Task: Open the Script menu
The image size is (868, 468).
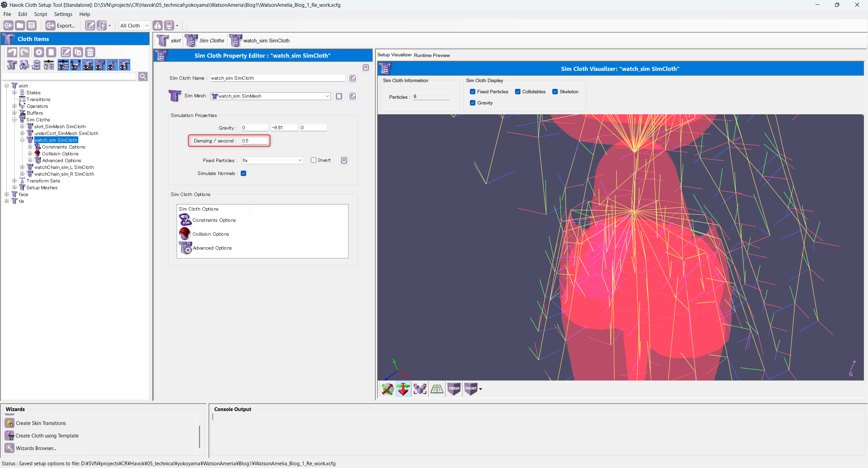Action: click(40, 14)
